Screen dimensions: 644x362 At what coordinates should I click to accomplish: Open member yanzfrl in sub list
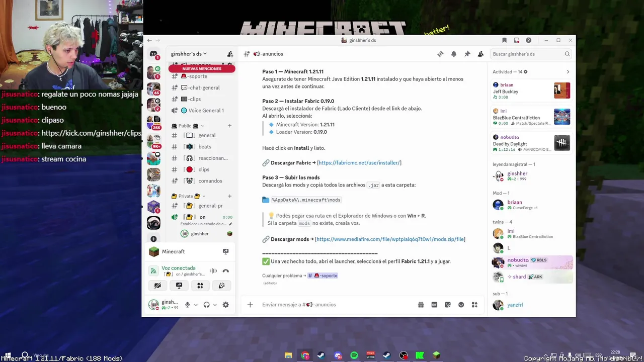(x=533, y=305)
